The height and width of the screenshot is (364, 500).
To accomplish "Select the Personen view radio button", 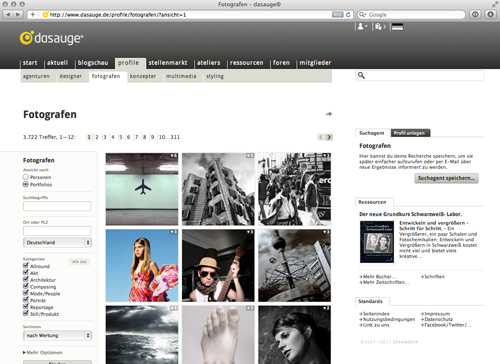I will (26, 177).
